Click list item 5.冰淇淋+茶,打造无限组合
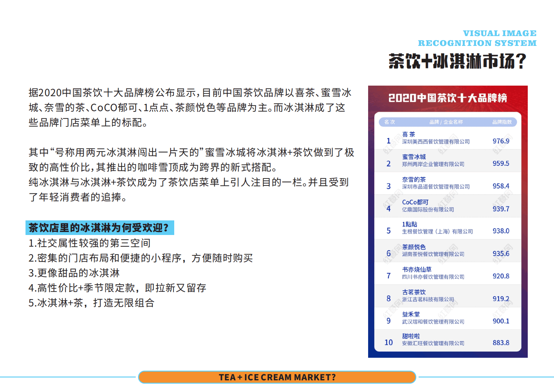Screen dimensions: 554x392 point(91,303)
